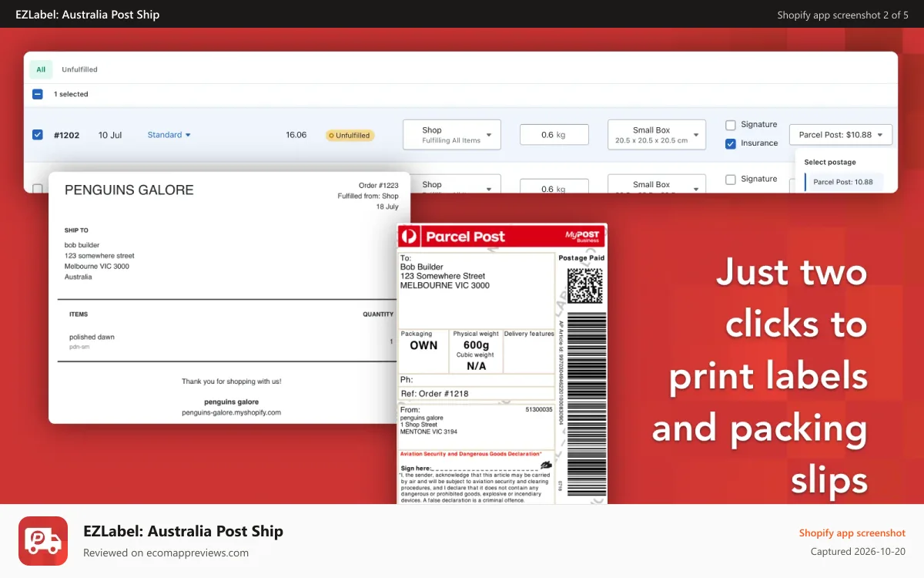Screen dimensions: 924x578
Task: Select Parcel Post: 10.88 postage option
Action: [844, 182]
